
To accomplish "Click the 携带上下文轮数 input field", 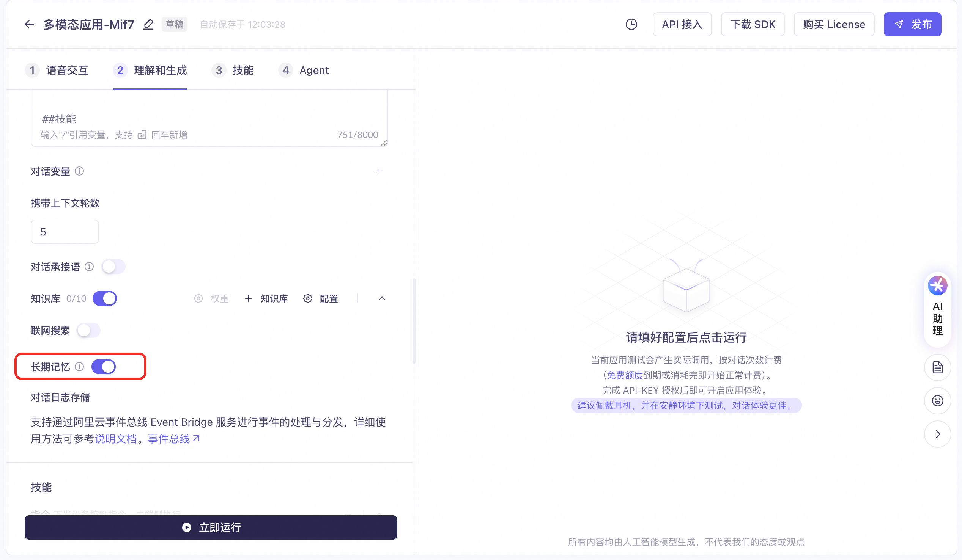I will (65, 232).
